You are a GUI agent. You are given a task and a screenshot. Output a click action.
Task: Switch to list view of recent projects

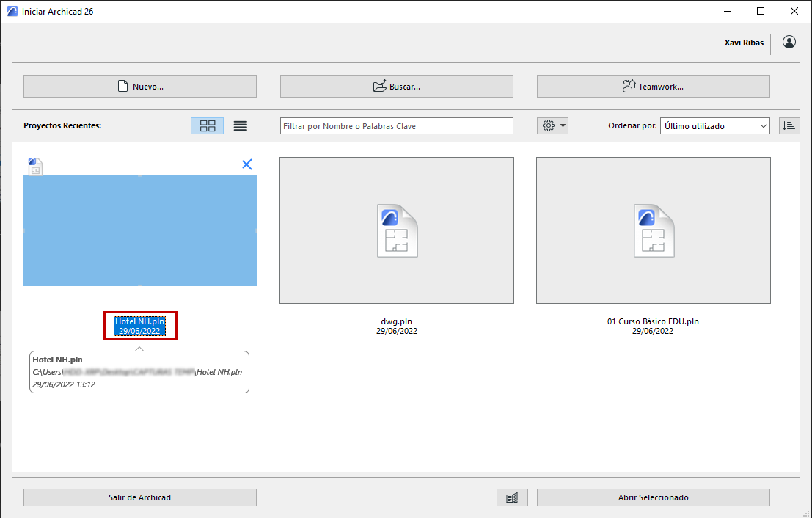tap(241, 126)
